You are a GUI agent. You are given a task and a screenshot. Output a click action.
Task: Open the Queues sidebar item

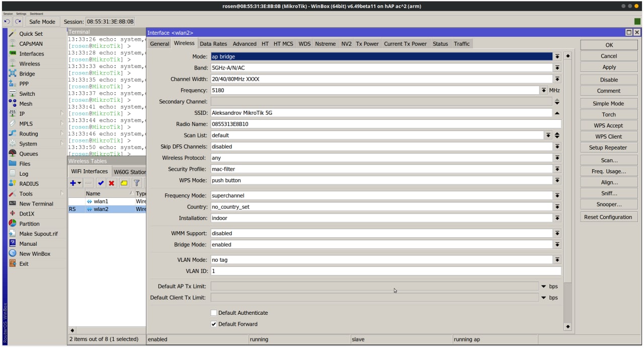pyautogui.click(x=28, y=154)
